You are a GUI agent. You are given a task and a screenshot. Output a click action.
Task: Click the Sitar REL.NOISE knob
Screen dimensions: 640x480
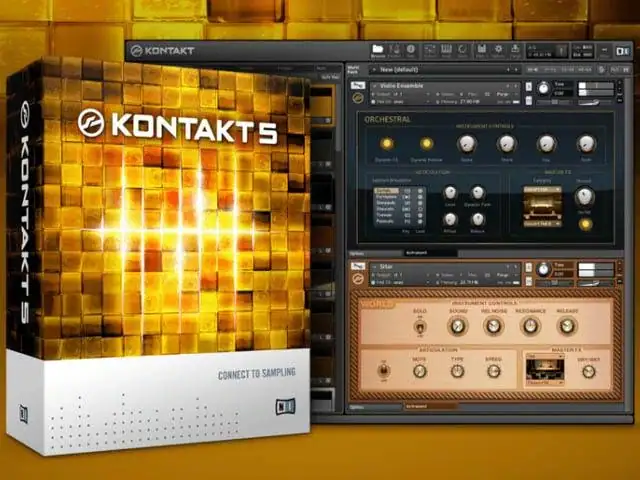[493, 326]
